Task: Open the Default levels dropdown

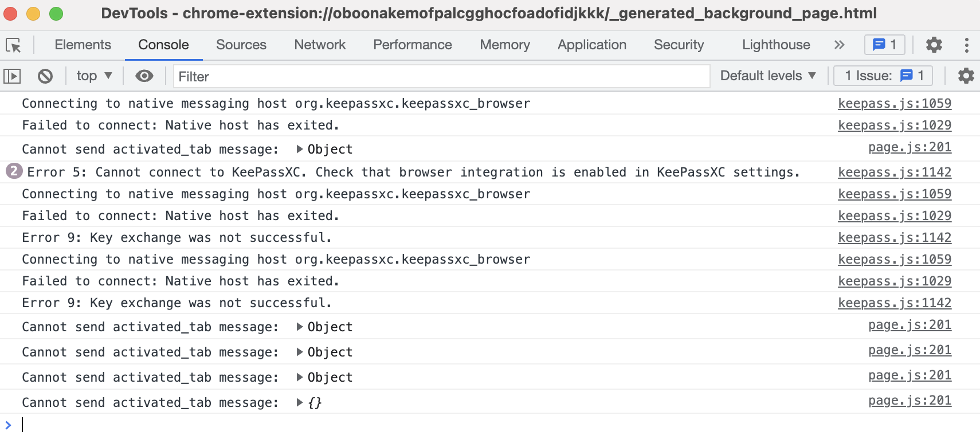Action: pyautogui.click(x=767, y=75)
